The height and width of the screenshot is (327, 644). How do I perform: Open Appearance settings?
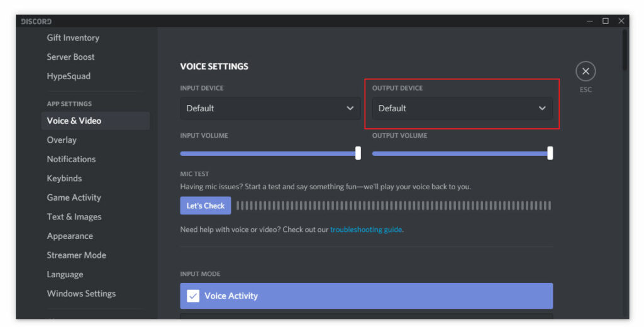coord(70,236)
